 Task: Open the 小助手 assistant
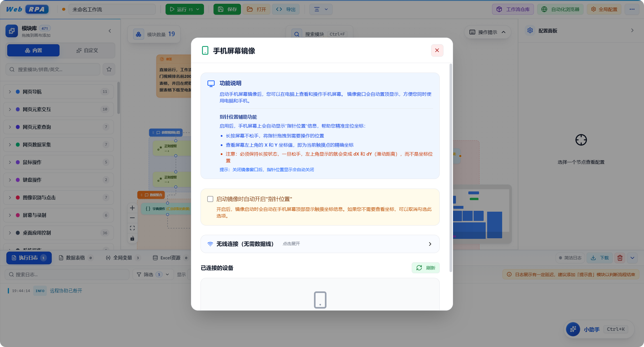599,329
